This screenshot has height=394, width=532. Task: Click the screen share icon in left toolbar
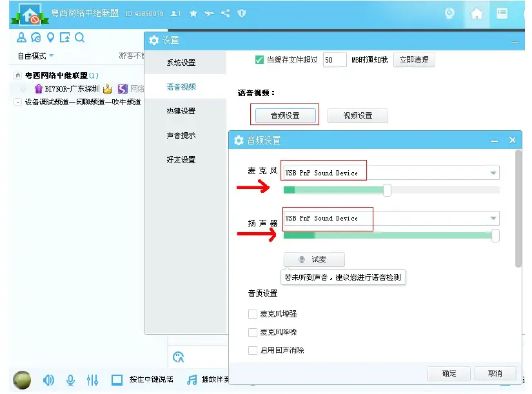(x=64, y=37)
